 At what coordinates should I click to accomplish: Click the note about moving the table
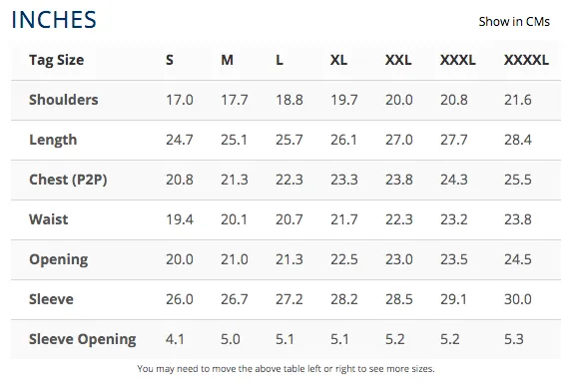pyautogui.click(x=285, y=369)
